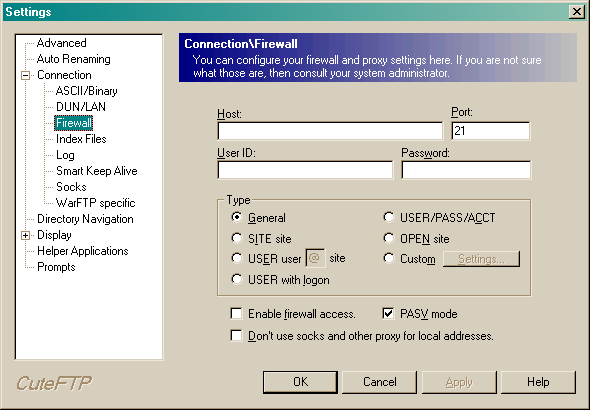Click the OK button

[x=300, y=382]
